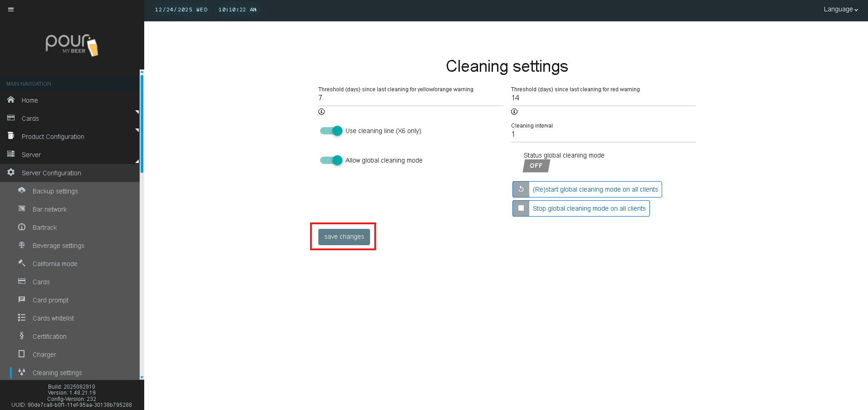Click the Beverage settings scale icon

(22, 245)
